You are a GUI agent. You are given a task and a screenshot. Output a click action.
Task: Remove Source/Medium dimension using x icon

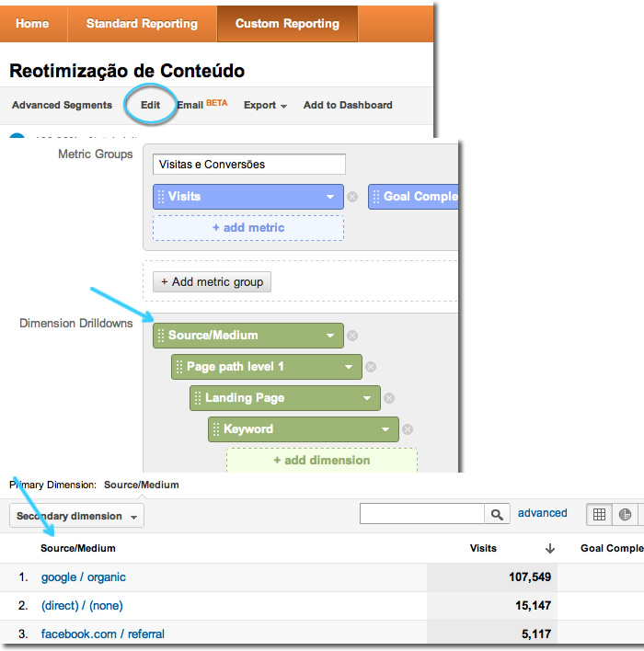click(x=352, y=336)
